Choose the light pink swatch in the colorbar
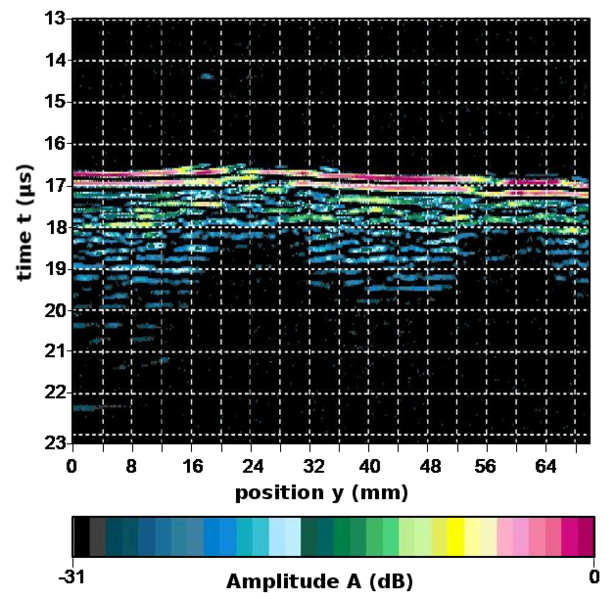The width and height of the screenshot is (616, 599). click(x=505, y=536)
